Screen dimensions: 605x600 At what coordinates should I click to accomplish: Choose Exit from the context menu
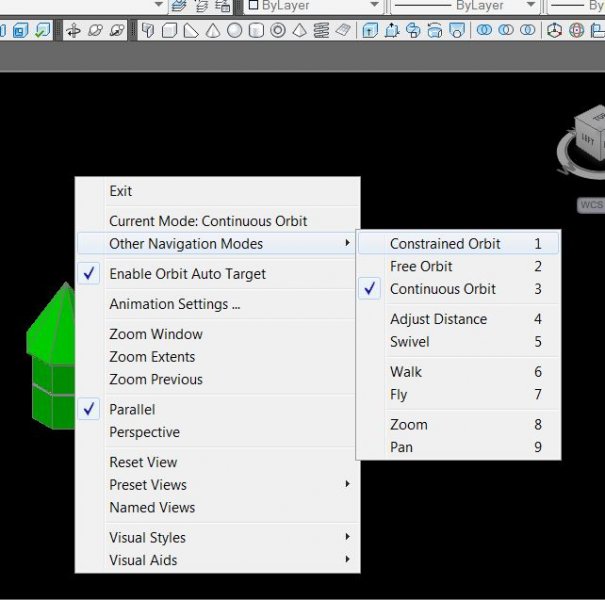[x=218, y=191]
